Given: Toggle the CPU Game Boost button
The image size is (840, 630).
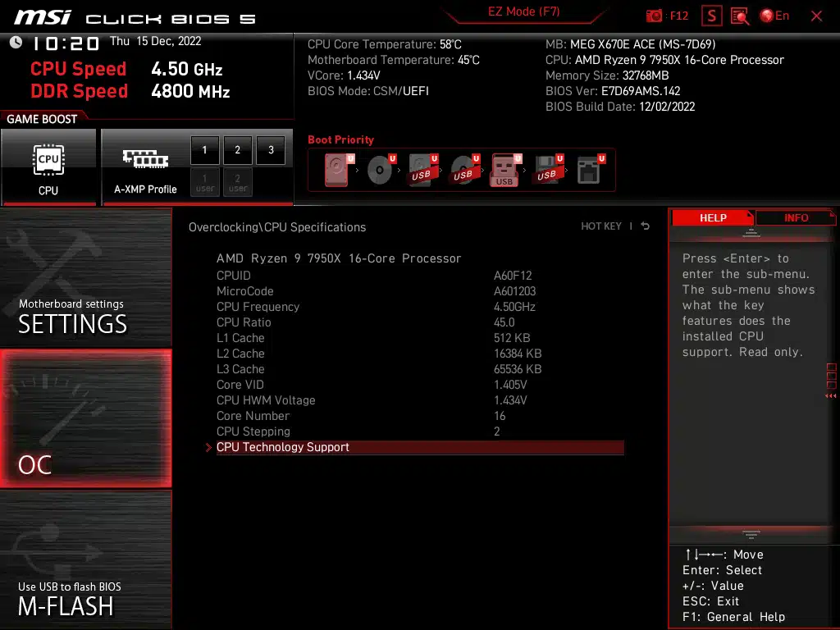Looking at the screenshot, I should point(48,167).
